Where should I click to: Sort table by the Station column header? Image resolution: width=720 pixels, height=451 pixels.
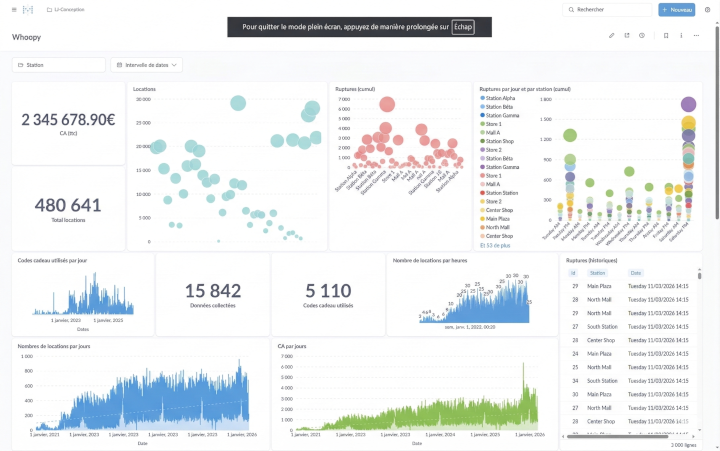pos(598,272)
